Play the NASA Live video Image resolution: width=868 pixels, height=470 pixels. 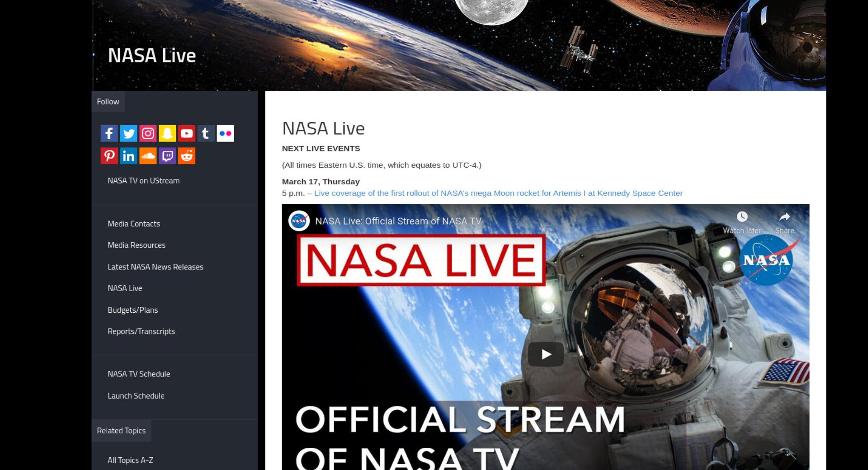546,354
